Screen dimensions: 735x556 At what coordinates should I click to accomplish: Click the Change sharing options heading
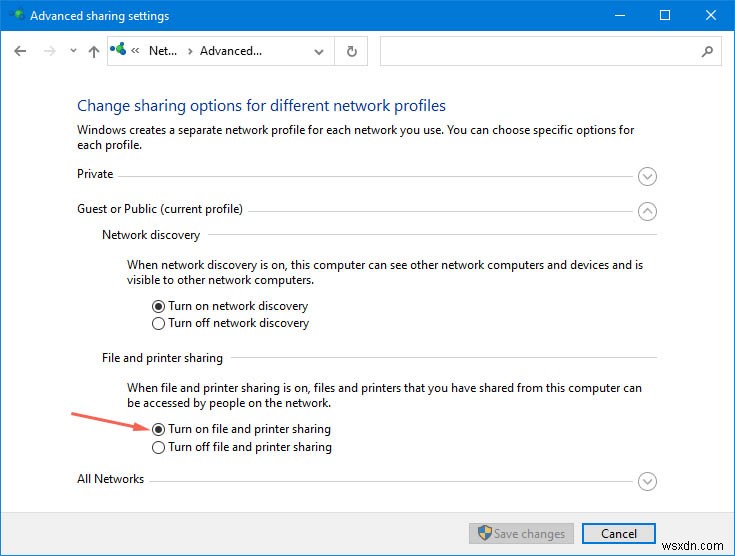pyautogui.click(x=261, y=106)
